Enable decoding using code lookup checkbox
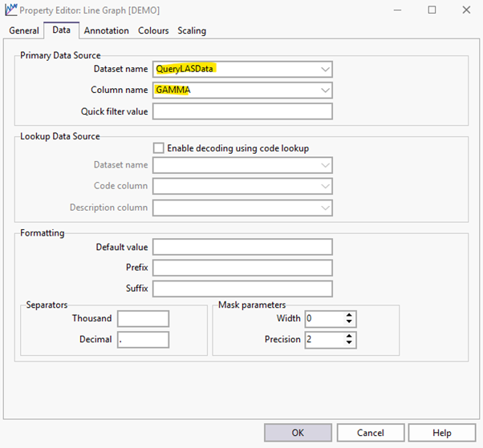The width and height of the screenshot is (483, 448). pyautogui.click(x=158, y=148)
